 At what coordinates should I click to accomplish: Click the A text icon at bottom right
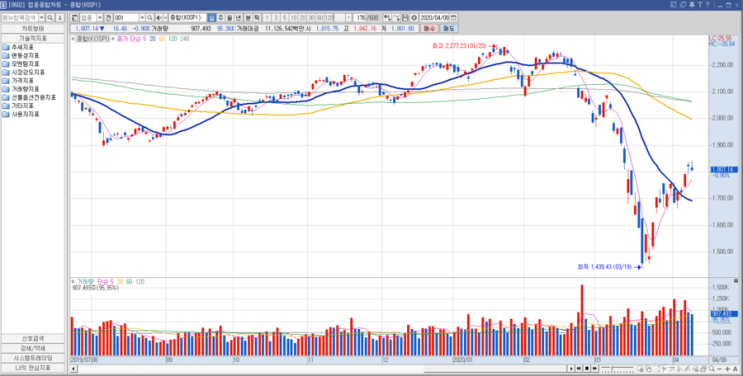735,368
